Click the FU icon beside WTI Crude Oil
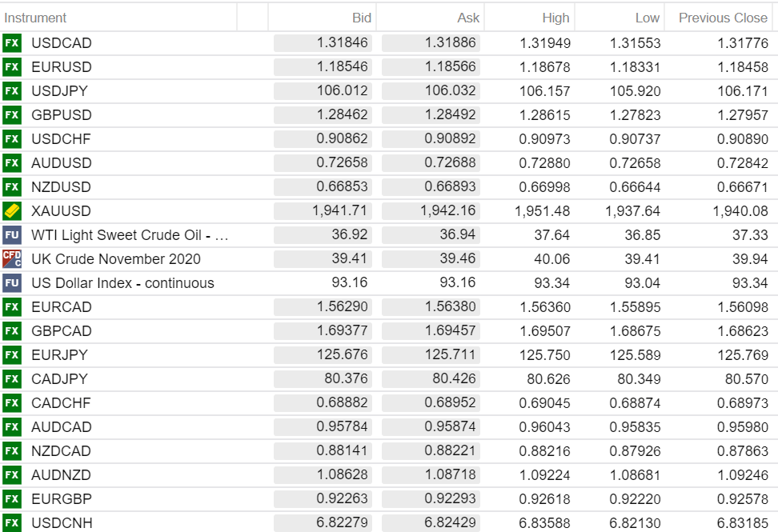The width and height of the screenshot is (778, 532). point(12,235)
